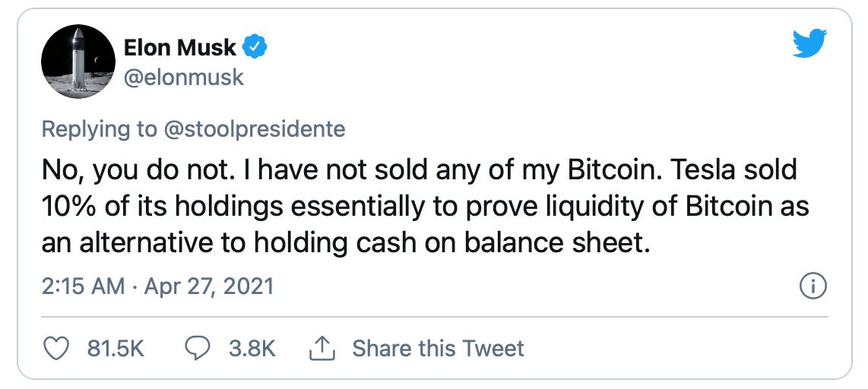This screenshot has width=868, height=389.
Task: Open Elon Musk's rocket profile picture
Action: 78,62
